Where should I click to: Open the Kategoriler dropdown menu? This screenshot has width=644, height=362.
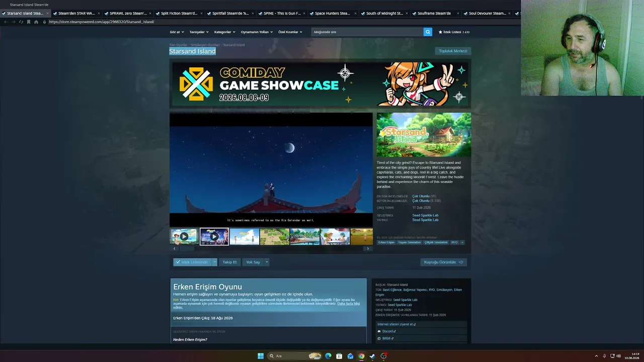tap(224, 32)
